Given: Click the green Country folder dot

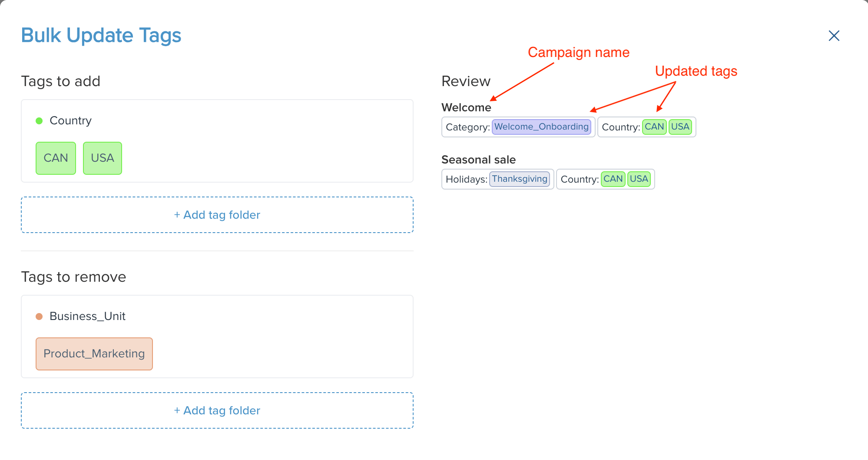Looking at the screenshot, I should click(39, 121).
